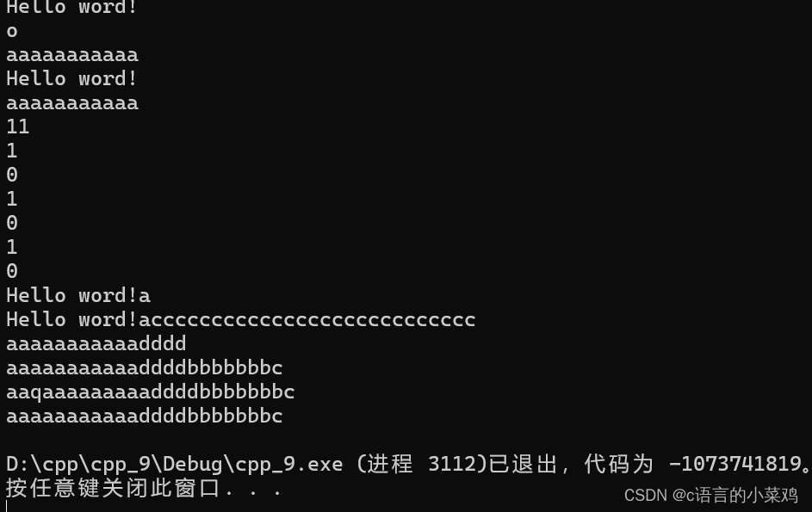Screen dimensions: 812x512
Task: Click the CSDN watermark text
Action: pyautogui.click(x=711, y=496)
